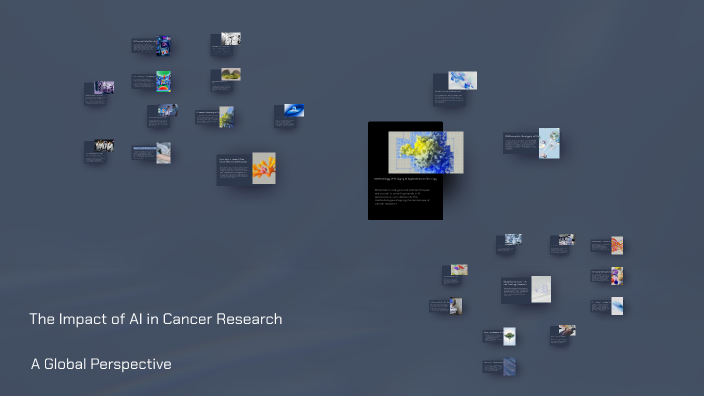Screen dimensions: 704x396
Task: Open the slide showing doctors viewing screens
Action: coord(162,116)
